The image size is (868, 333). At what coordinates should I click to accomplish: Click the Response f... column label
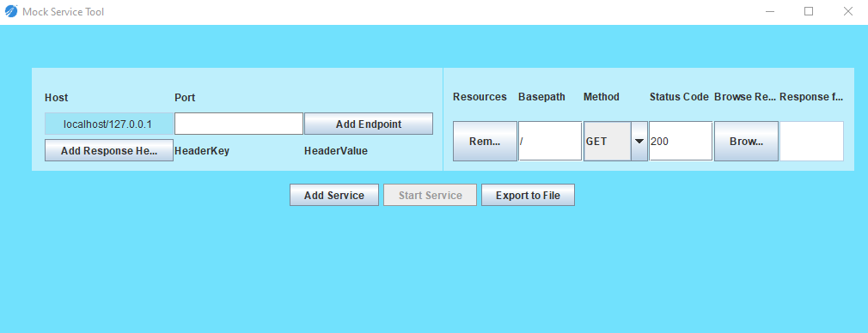(811, 97)
